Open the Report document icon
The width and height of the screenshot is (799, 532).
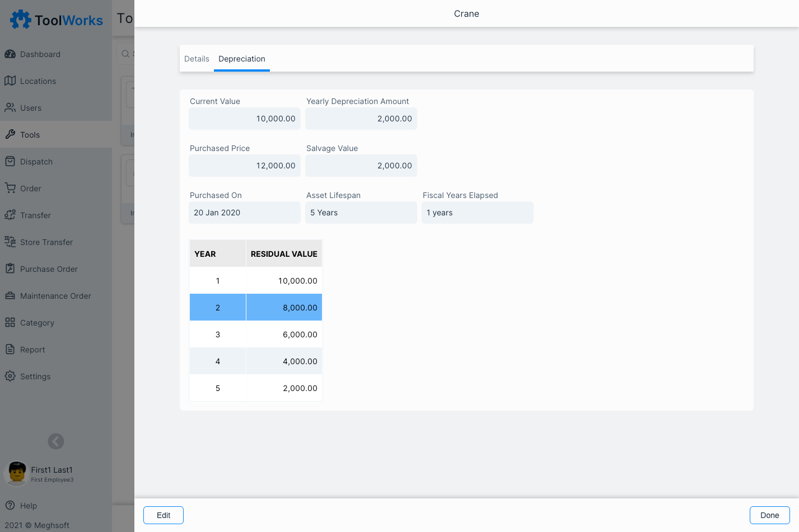tap(10, 350)
